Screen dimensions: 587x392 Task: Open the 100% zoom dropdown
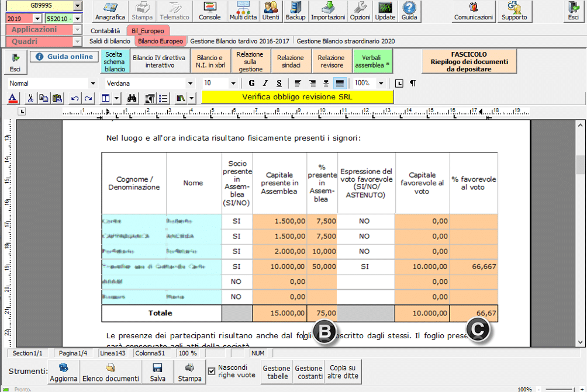381,84
